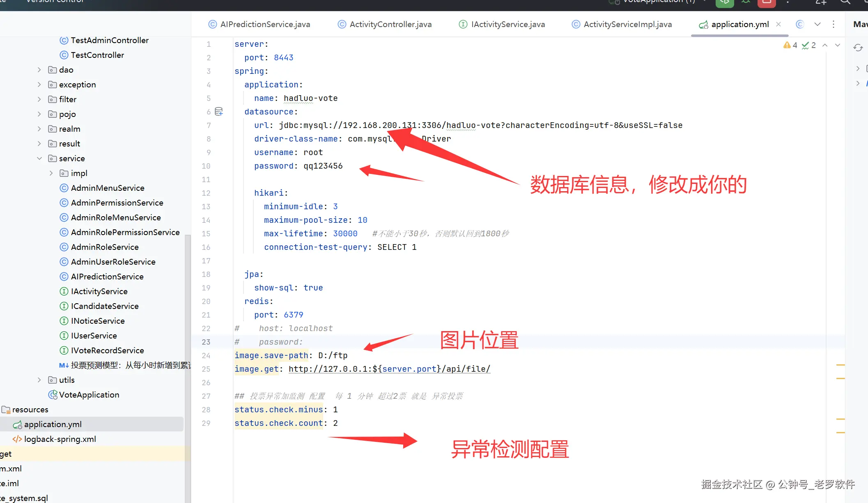Screen dimensions: 868x503
Task: Click the server.port reference on line 25
Action: (409, 369)
